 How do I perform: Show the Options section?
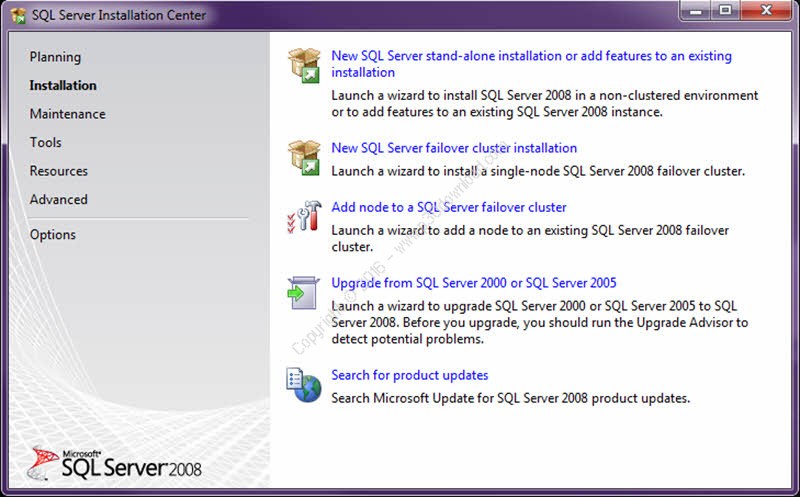52,235
